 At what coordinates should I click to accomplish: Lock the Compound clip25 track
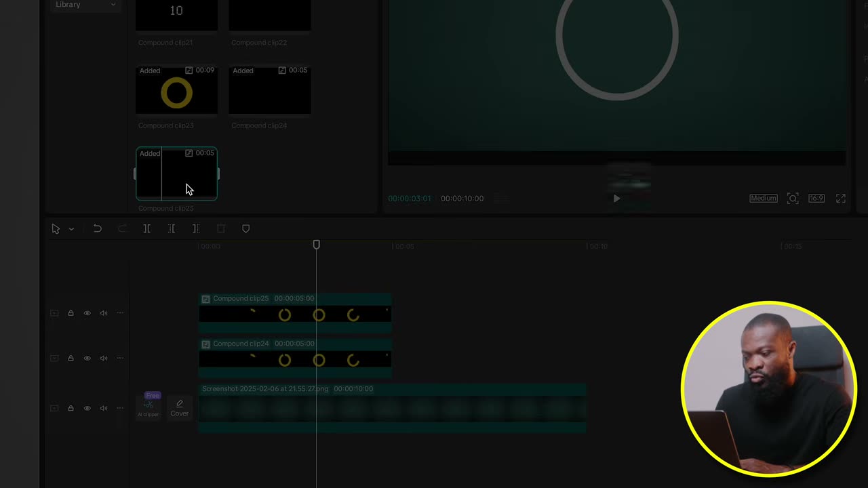(x=71, y=313)
